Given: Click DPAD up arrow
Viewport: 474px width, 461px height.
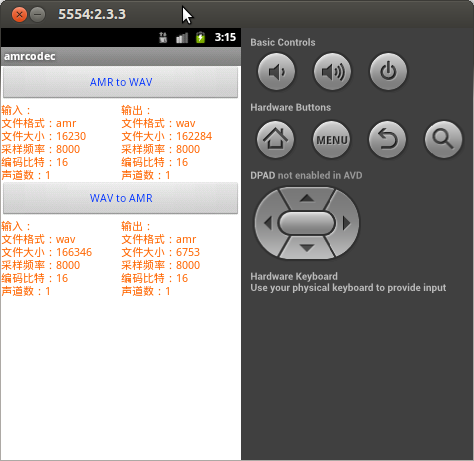Looking at the screenshot, I should 307,198.
